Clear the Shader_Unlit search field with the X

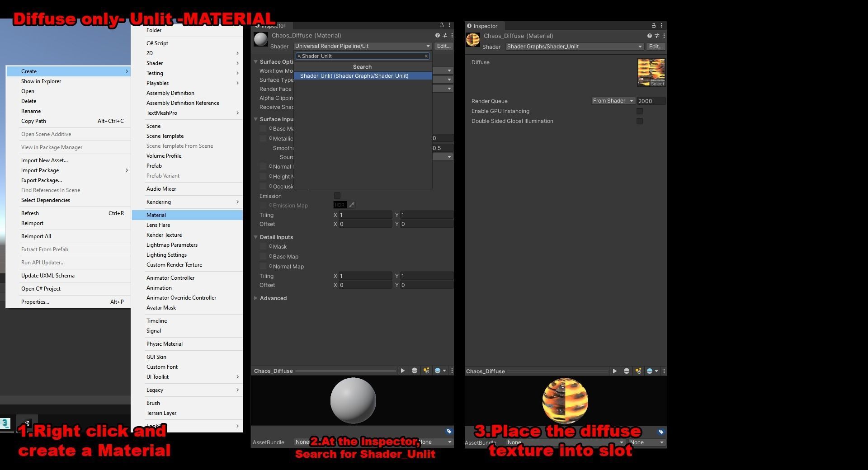click(426, 56)
